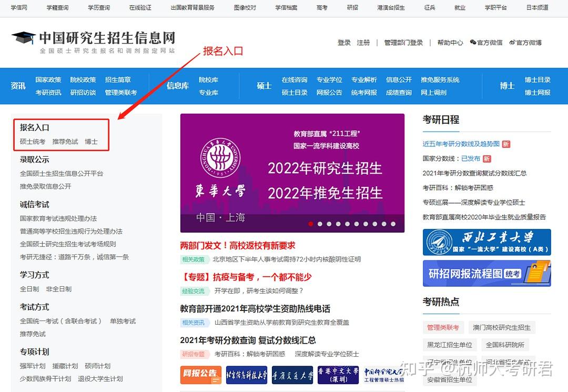The width and height of the screenshot is (568, 392).
Task: Open 博士网报 in blue navigation
Action: pos(537,93)
